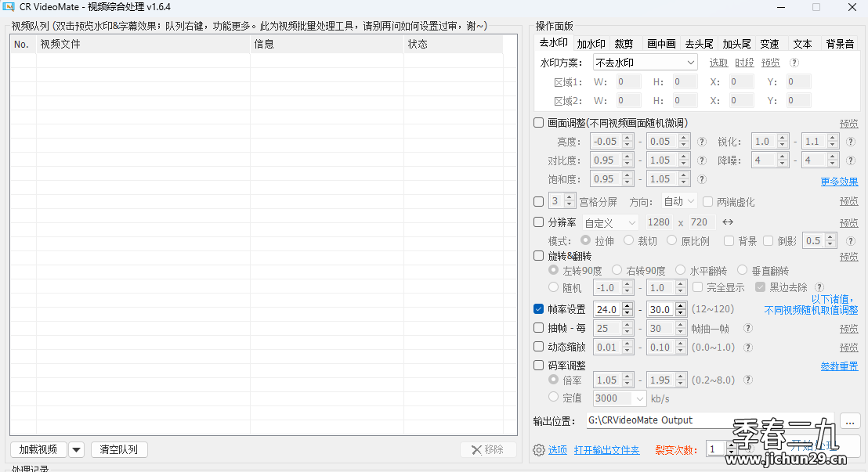868x472 pixels.
Task: Click the 预览 link beside 画面调整
Action: coord(848,124)
